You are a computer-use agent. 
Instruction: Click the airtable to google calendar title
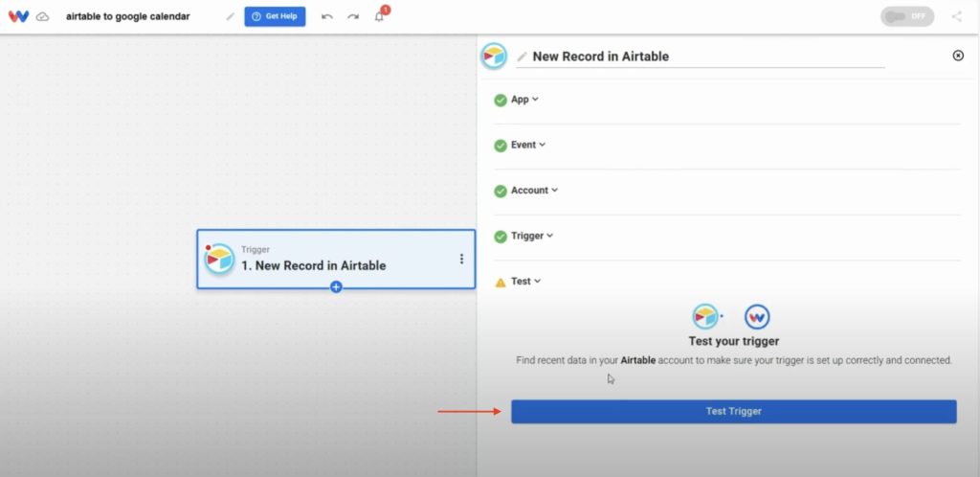click(128, 17)
